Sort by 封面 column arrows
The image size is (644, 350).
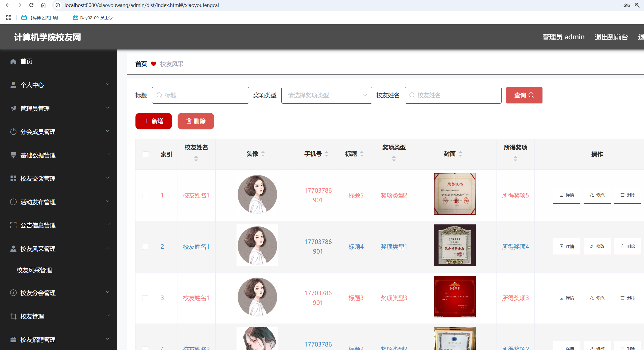click(x=460, y=154)
